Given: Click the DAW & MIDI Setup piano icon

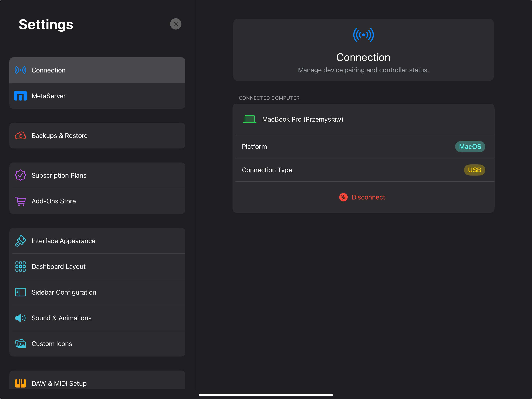Looking at the screenshot, I should [x=20, y=383].
